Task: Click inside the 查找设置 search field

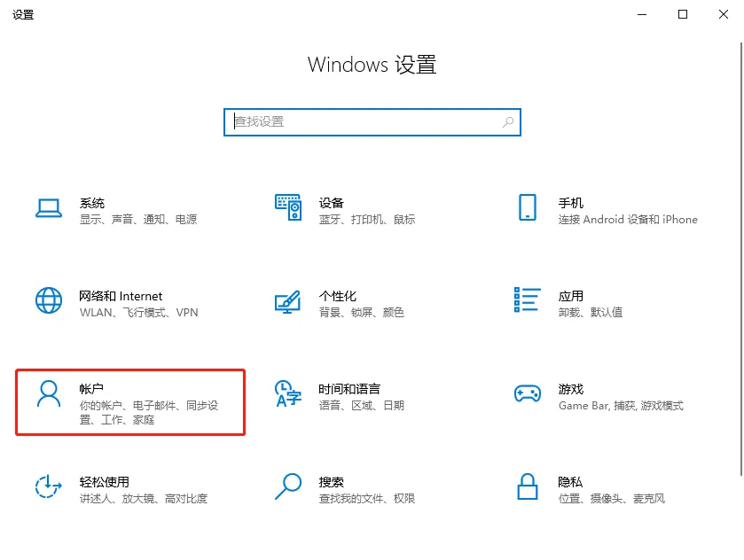Action: point(355,121)
